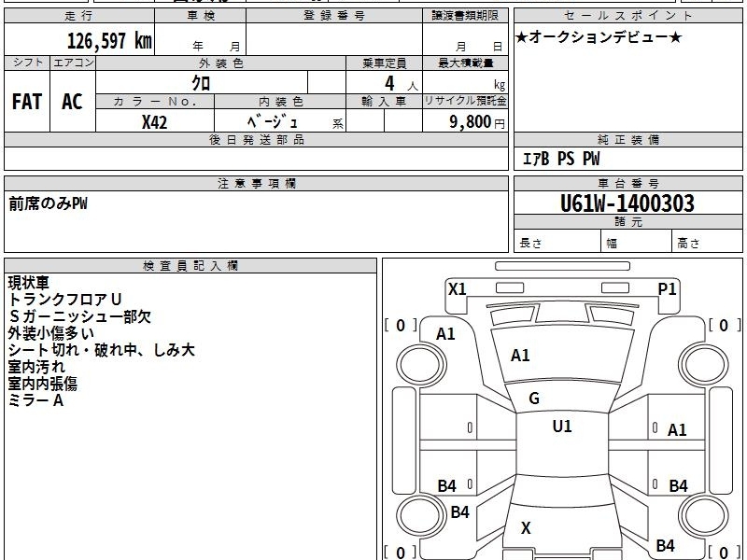Select the 輸入車 header

[x=384, y=102]
